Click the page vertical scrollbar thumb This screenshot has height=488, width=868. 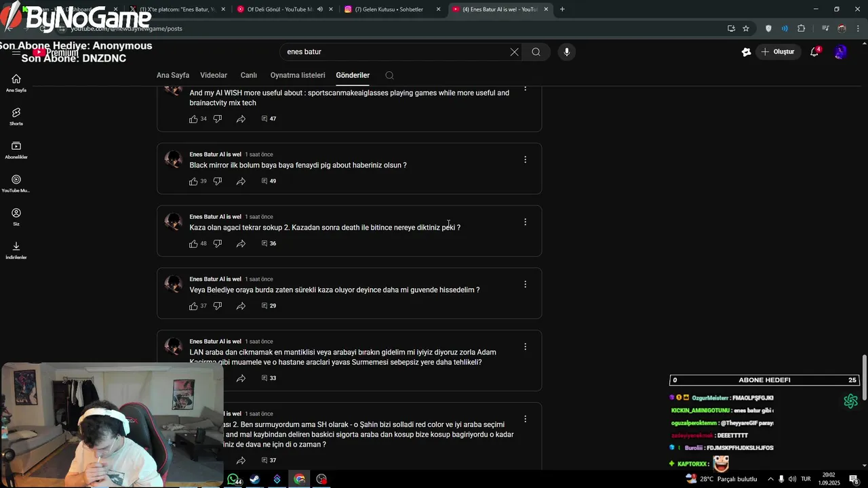[864, 378]
